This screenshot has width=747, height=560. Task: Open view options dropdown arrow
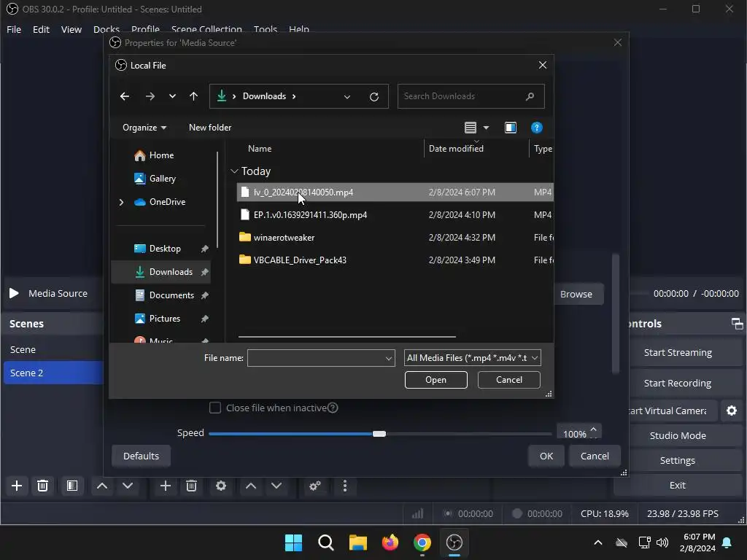point(486,128)
